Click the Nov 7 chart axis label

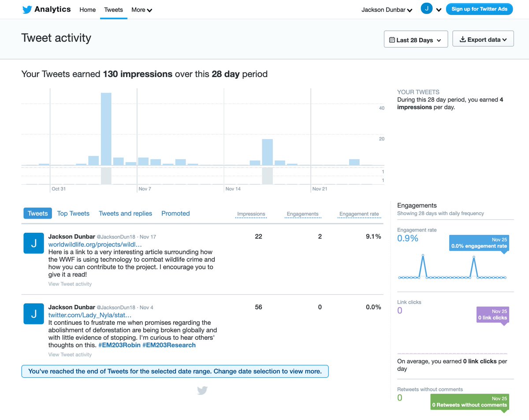(x=145, y=189)
